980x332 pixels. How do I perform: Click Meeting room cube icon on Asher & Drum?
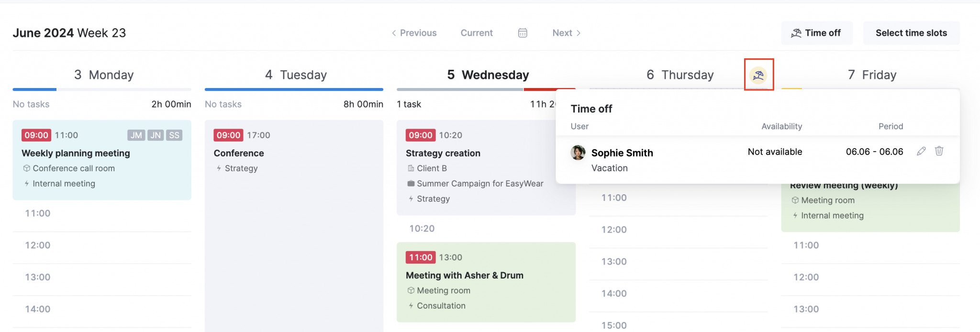(x=410, y=290)
